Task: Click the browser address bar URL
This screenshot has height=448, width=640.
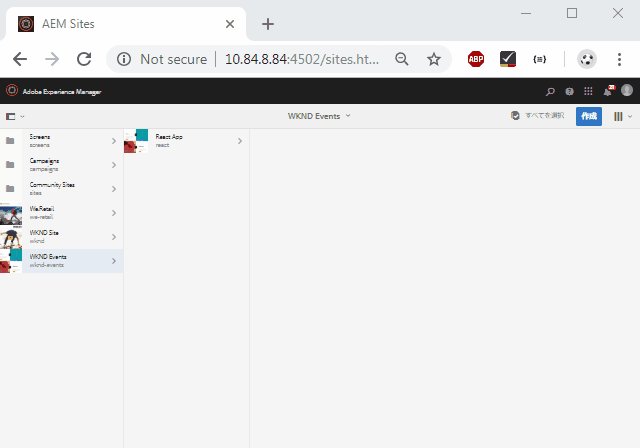Action: tap(302, 59)
